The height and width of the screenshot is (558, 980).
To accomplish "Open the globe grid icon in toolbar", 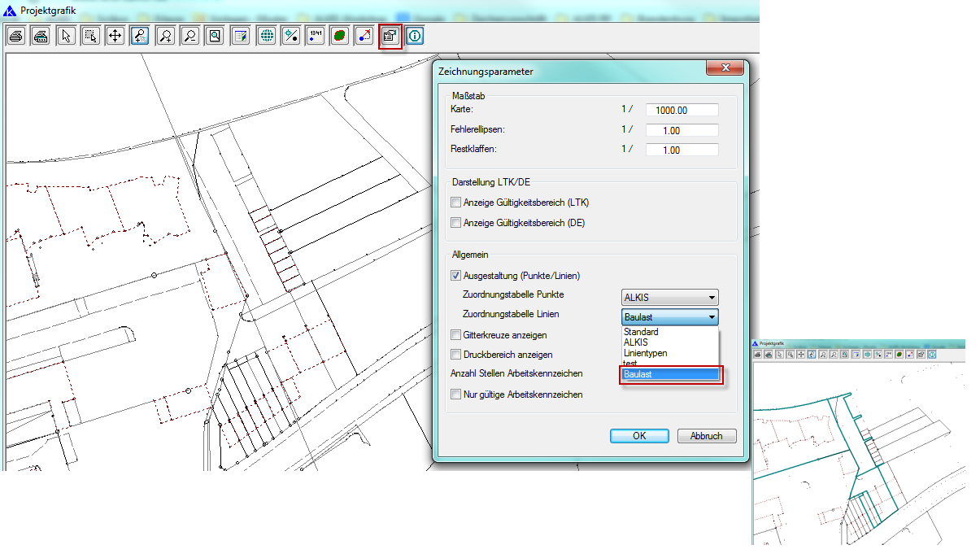I will (x=265, y=36).
